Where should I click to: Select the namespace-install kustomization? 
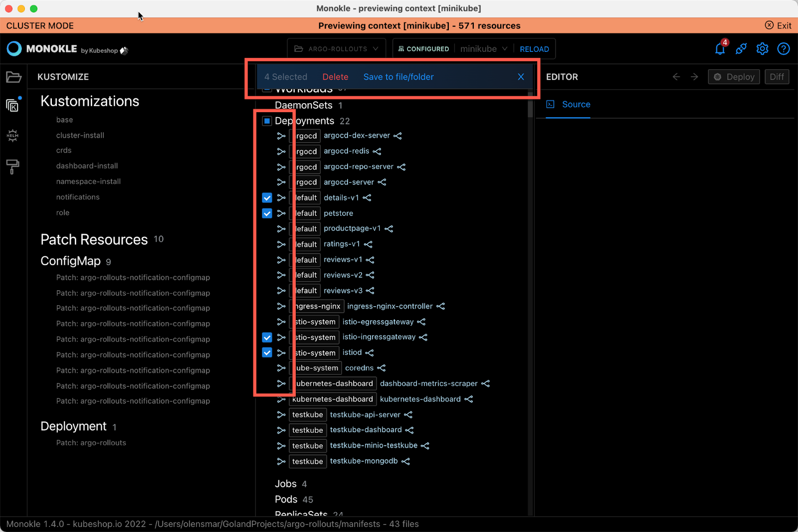click(88, 181)
